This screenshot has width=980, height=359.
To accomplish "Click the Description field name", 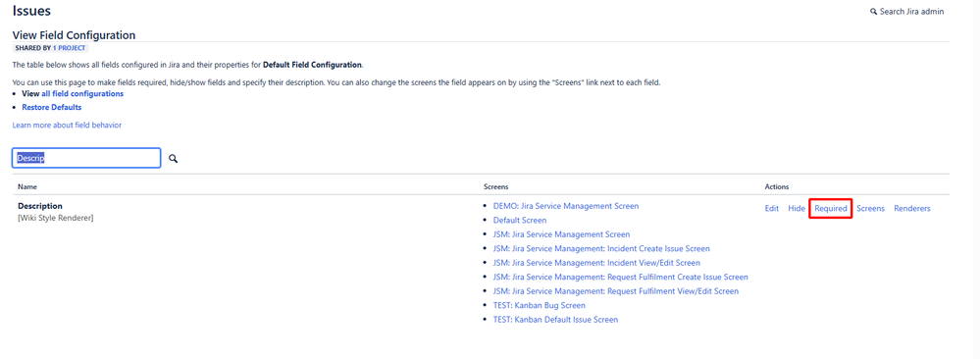I will click(x=40, y=206).
